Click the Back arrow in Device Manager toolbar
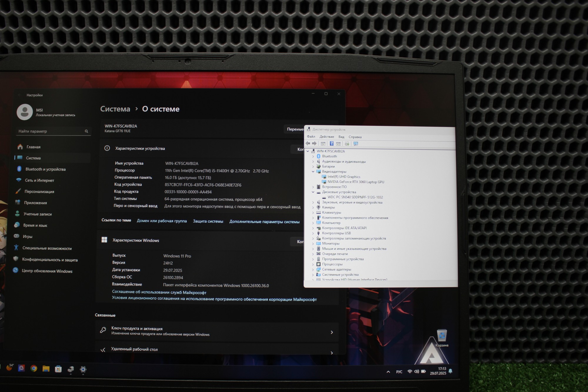 tap(308, 144)
